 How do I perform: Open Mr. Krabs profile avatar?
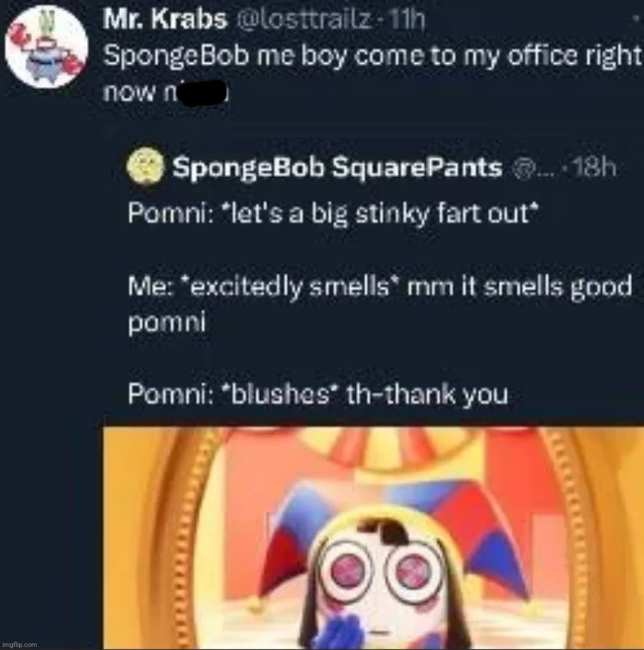pyautogui.click(x=46, y=47)
